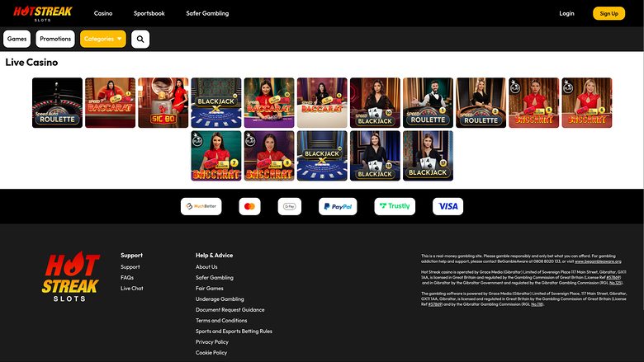The image size is (644, 362).
Task: Open the Speed Baccarat tile with the beige table
Action: 322,102
